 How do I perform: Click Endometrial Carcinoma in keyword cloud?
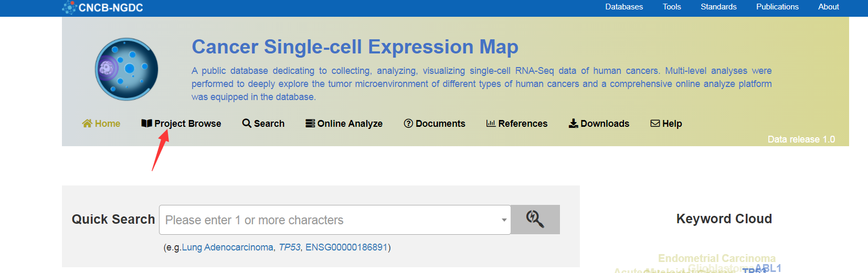717,258
